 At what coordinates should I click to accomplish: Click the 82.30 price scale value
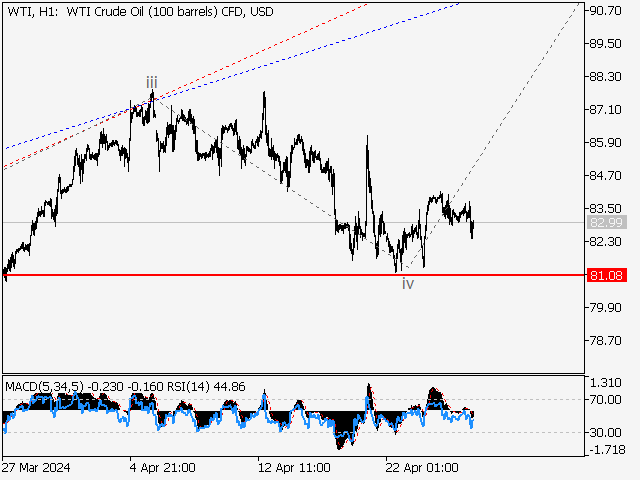point(605,242)
